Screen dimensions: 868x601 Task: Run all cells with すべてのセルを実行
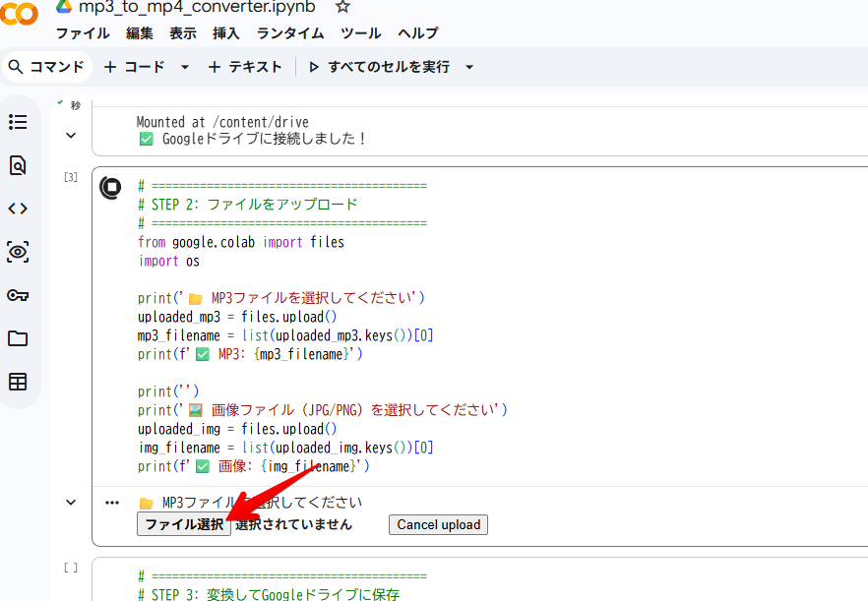pos(379,67)
